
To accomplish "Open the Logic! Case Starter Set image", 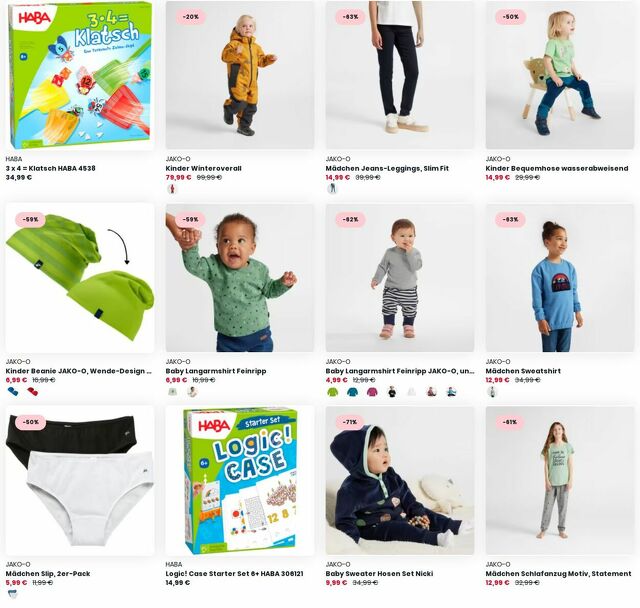I will tap(240, 480).
